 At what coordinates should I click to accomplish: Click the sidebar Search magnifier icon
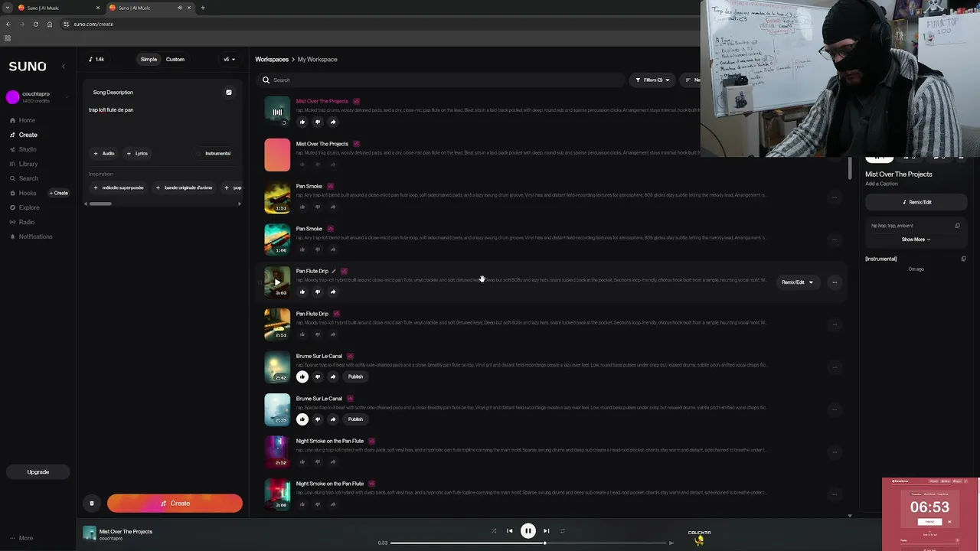12,178
